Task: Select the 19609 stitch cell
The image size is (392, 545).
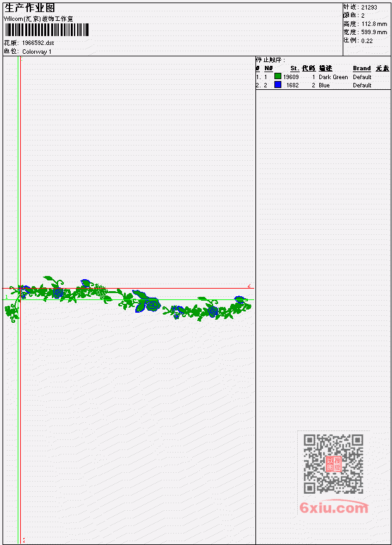Action: (291, 77)
